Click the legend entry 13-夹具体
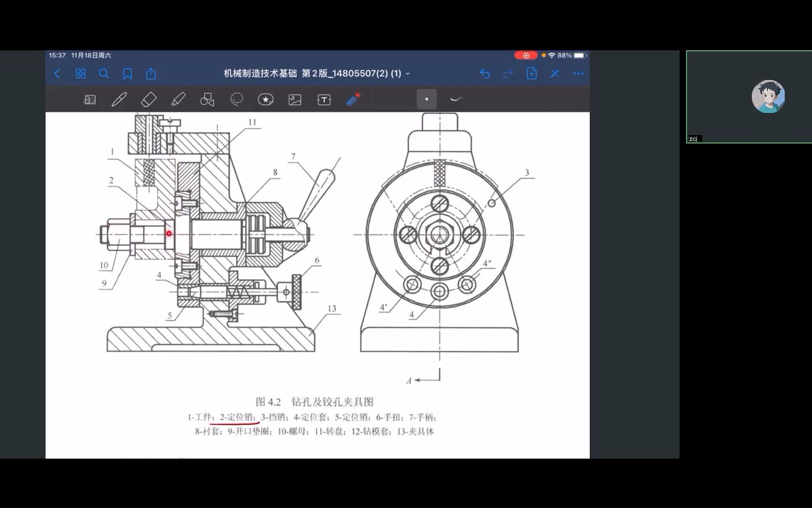 [x=415, y=431]
